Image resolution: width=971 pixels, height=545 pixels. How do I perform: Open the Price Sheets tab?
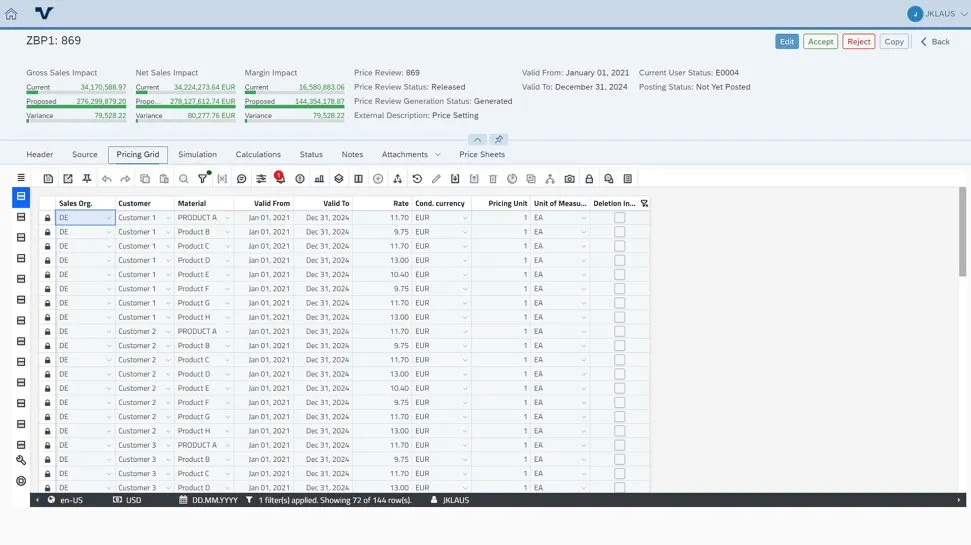(482, 155)
